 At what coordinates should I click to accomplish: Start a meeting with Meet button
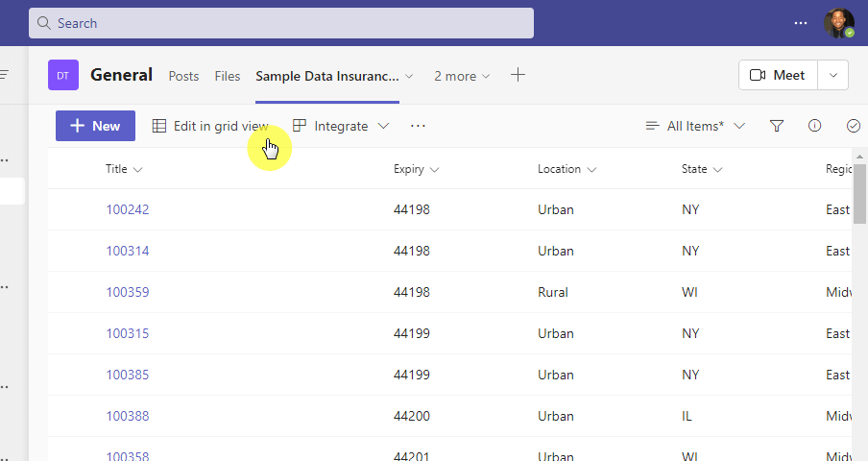point(778,75)
